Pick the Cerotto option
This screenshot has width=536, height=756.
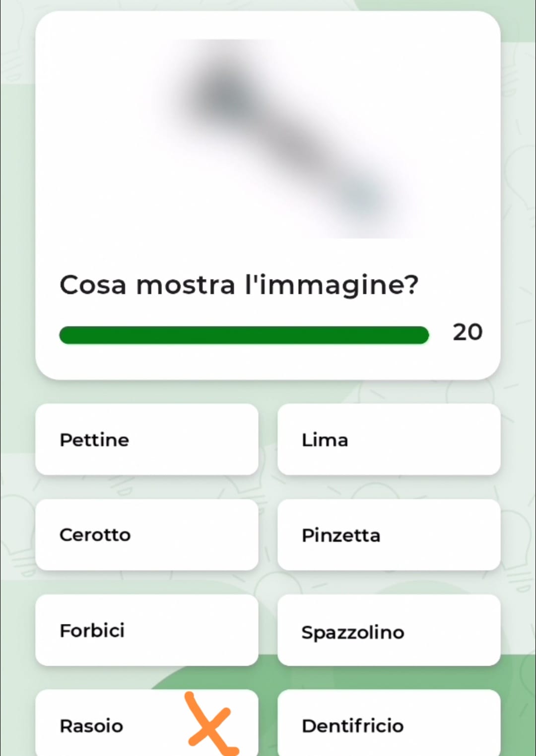coord(146,535)
